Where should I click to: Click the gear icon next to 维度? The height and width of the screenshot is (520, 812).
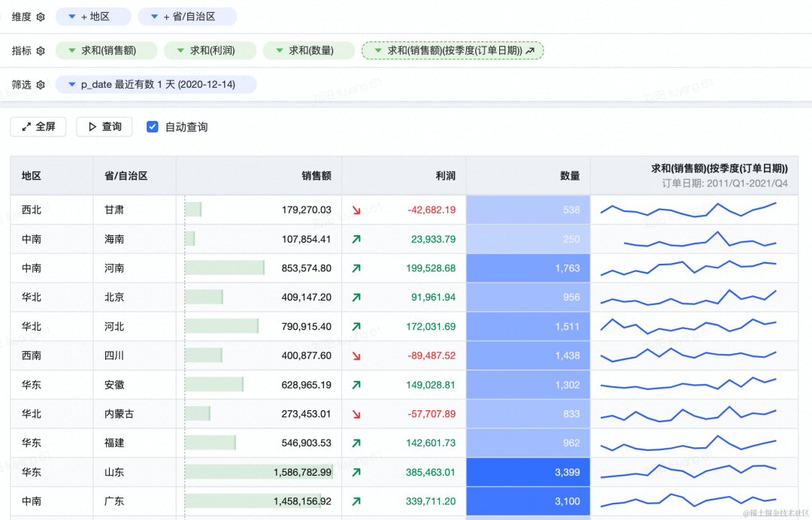coord(41,17)
